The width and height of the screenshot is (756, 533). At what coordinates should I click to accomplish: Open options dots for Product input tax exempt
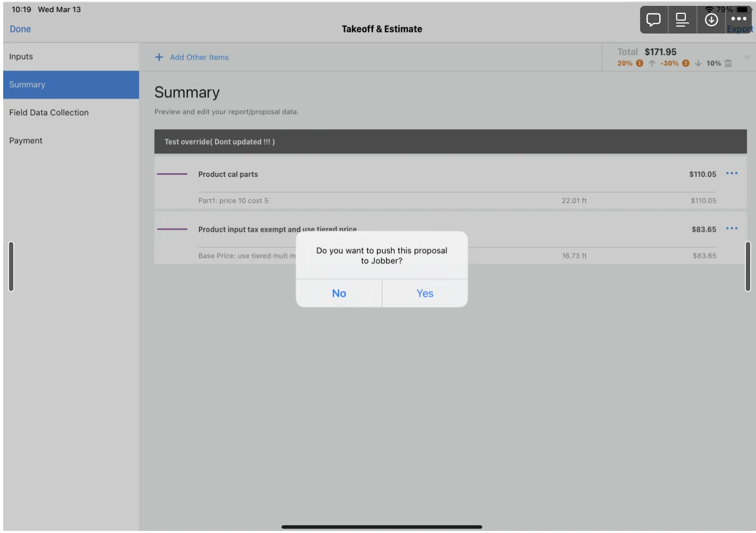click(732, 228)
